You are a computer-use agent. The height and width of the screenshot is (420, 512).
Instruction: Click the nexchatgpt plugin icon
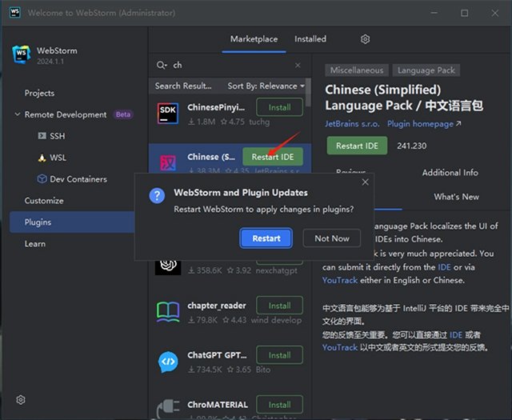[x=168, y=266]
